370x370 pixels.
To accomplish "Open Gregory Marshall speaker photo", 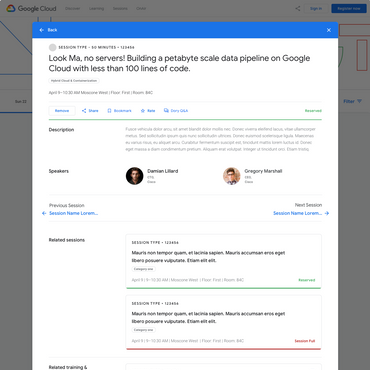I will click(x=232, y=176).
